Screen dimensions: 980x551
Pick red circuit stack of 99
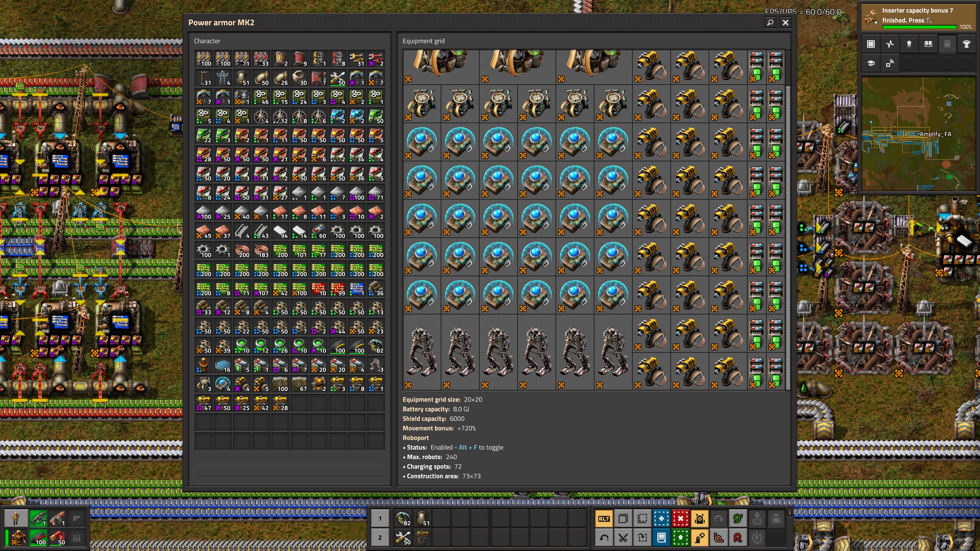click(x=338, y=289)
